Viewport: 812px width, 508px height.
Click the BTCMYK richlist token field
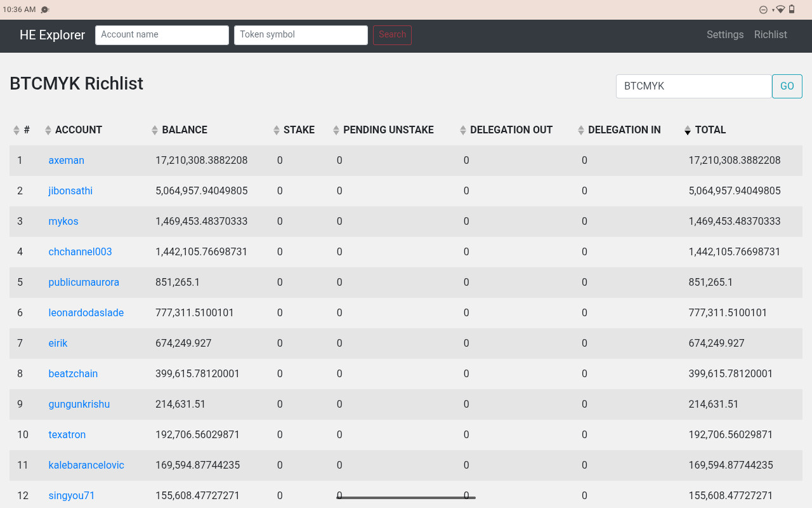[x=693, y=86]
